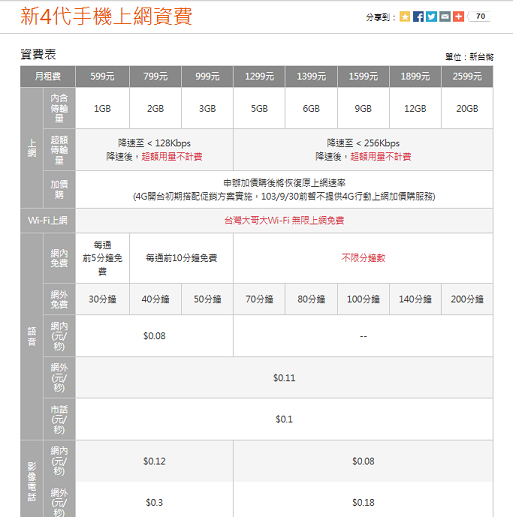Click the 100分鐘 off-net free cell
Screen dimensions: 513x517
coord(363,299)
